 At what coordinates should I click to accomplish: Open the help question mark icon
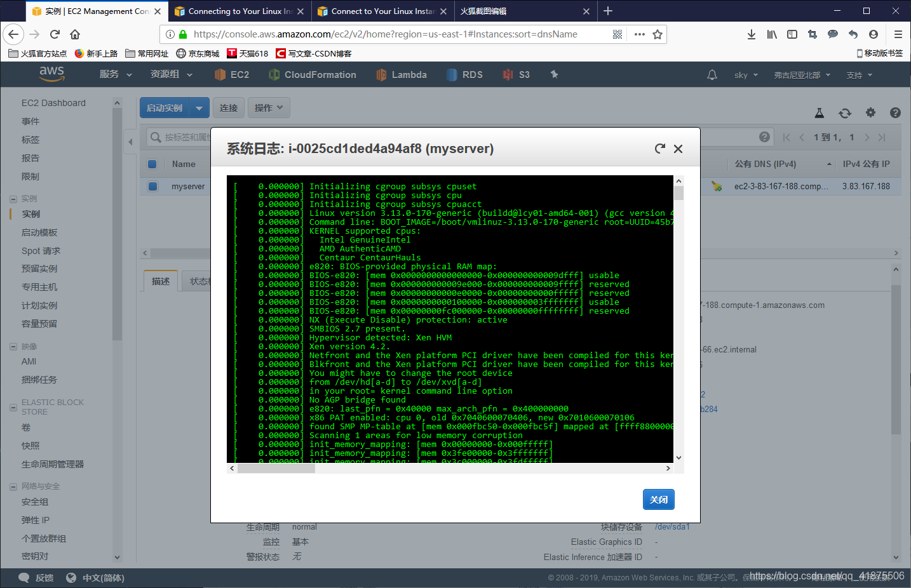tap(895, 112)
